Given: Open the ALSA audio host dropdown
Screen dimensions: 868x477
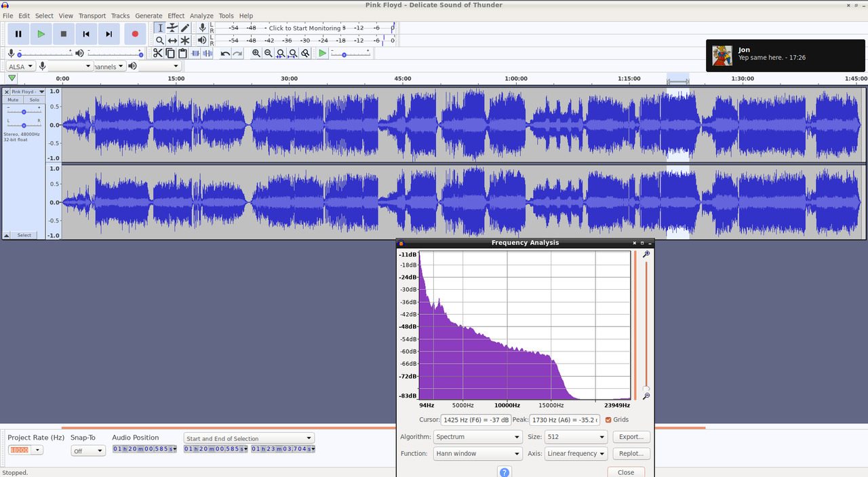Looking at the screenshot, I should coord(20,66).
